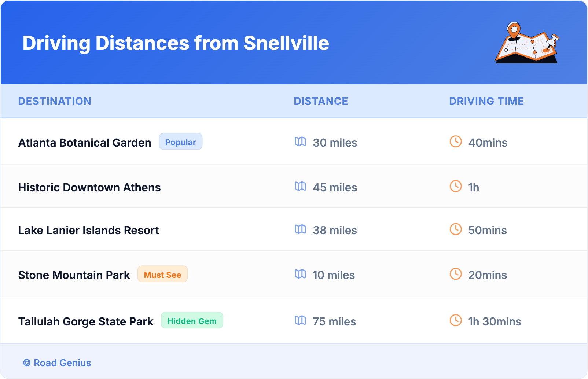Open the Road Genius footer link
Screen dimensions: 588x379
point(62,363)
